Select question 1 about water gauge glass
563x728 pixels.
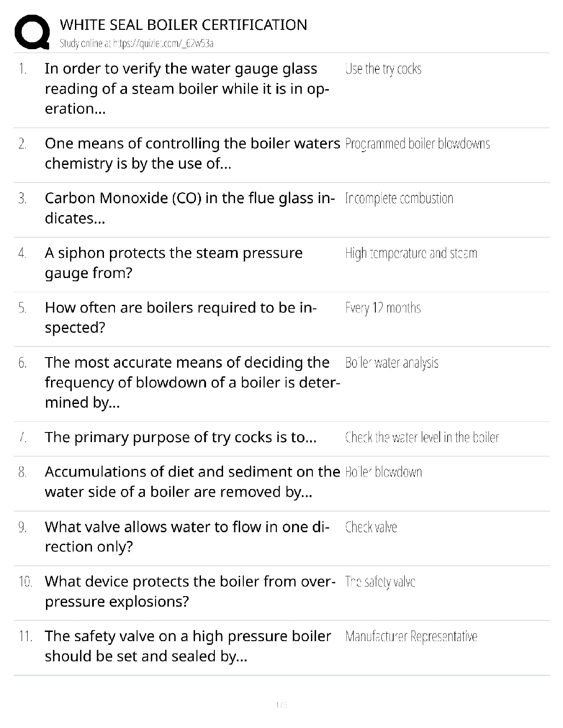point(186,89)
